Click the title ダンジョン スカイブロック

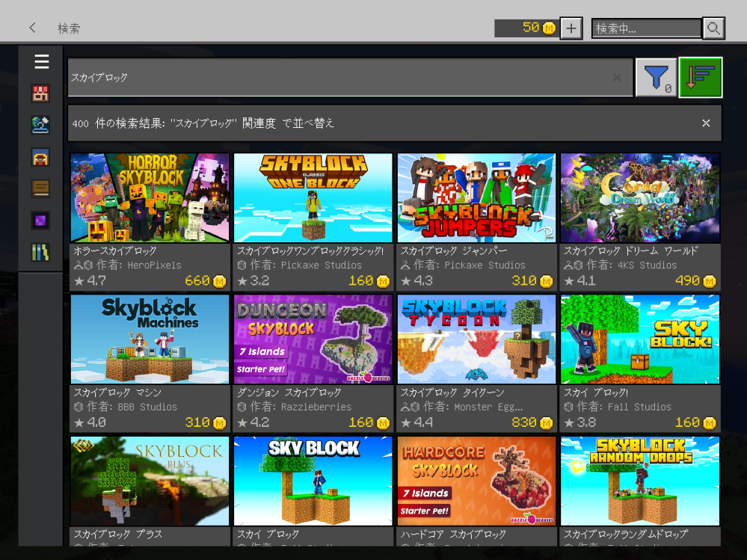(x=289, y=393)
